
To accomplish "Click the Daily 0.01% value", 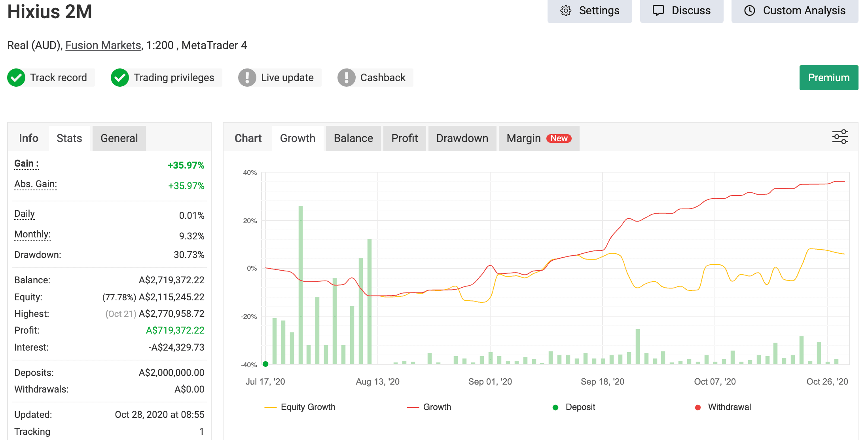I will click(192, 216).
